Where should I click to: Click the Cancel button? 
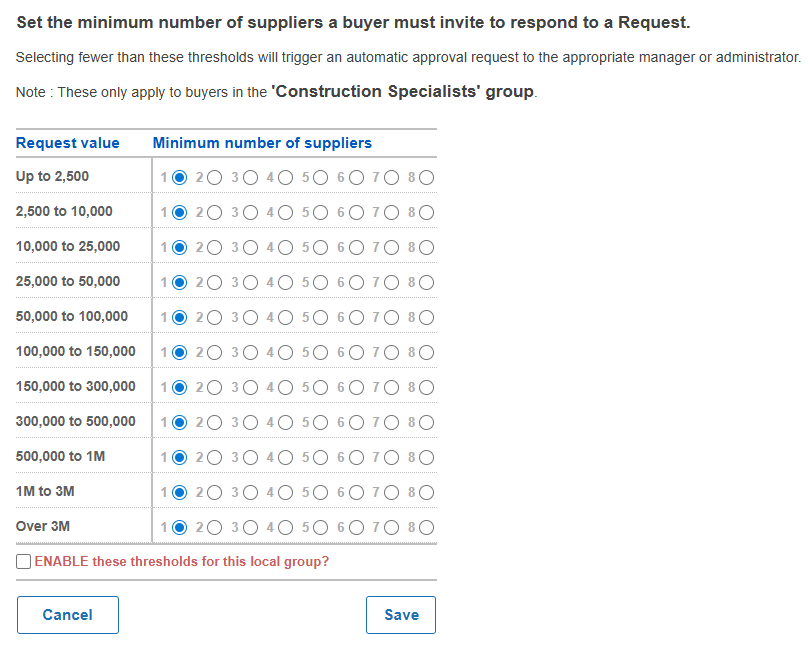pos(68,615)
